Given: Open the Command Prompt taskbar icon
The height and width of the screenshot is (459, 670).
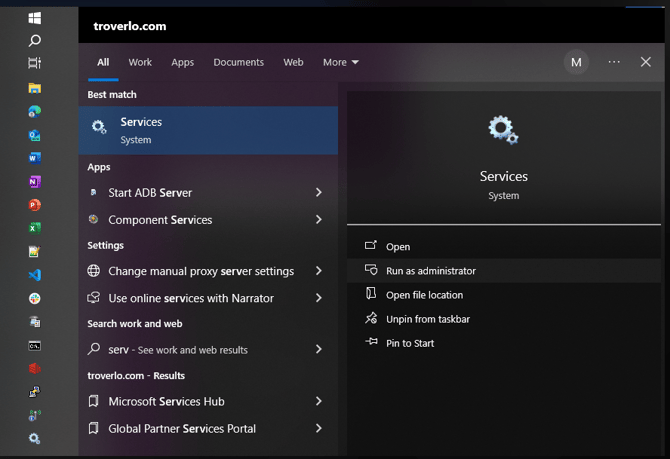Looking at the screenshot, I should 35,345.
